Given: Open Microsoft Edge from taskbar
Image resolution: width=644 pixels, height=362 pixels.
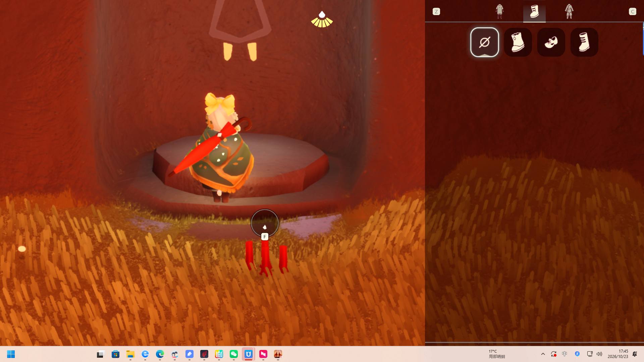Looking at the screenshot, I should click(160, 354).
